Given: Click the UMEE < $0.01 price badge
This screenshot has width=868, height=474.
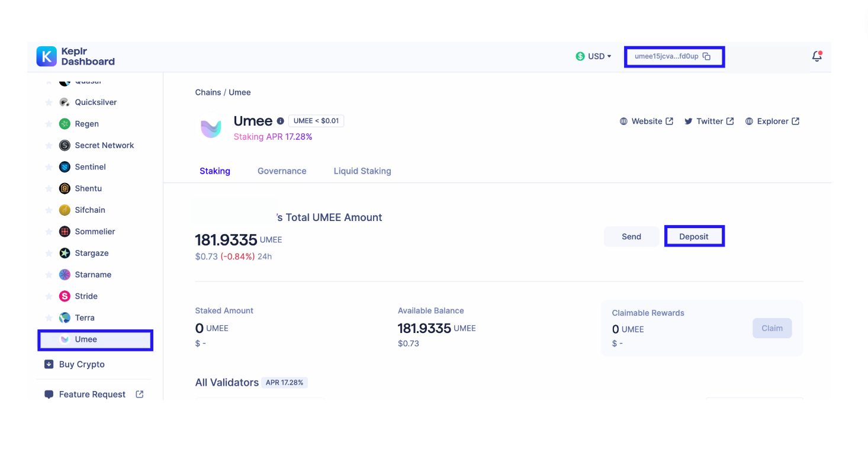Looking at the screenshot, I should [x=316, y=121].
